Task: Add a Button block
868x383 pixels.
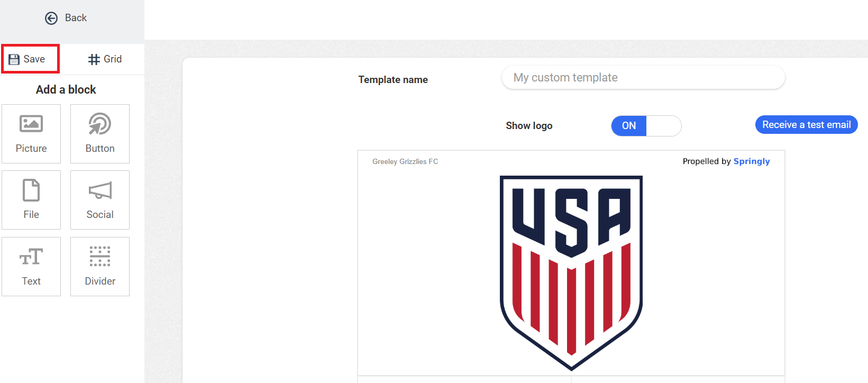Action: point(100,134)
